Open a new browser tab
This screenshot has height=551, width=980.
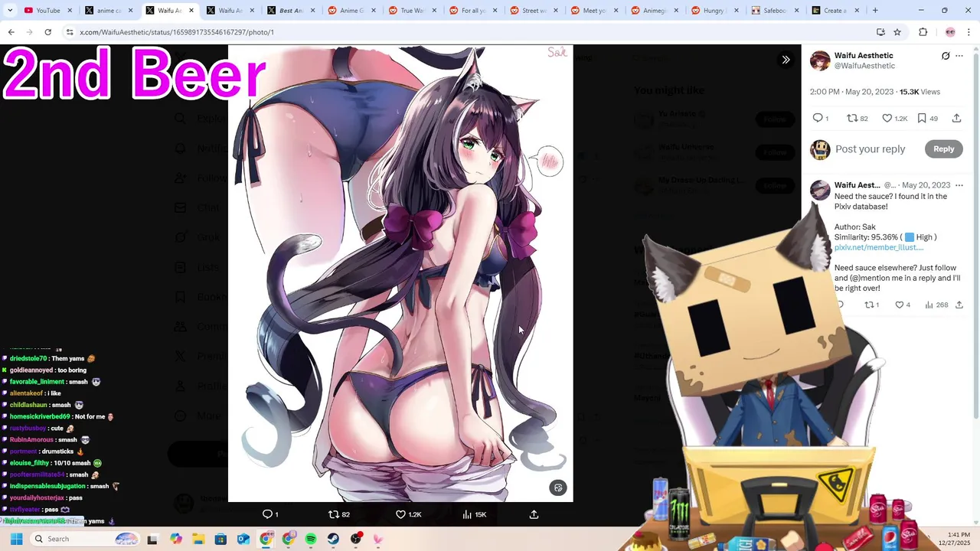click(x=875, y=11)
